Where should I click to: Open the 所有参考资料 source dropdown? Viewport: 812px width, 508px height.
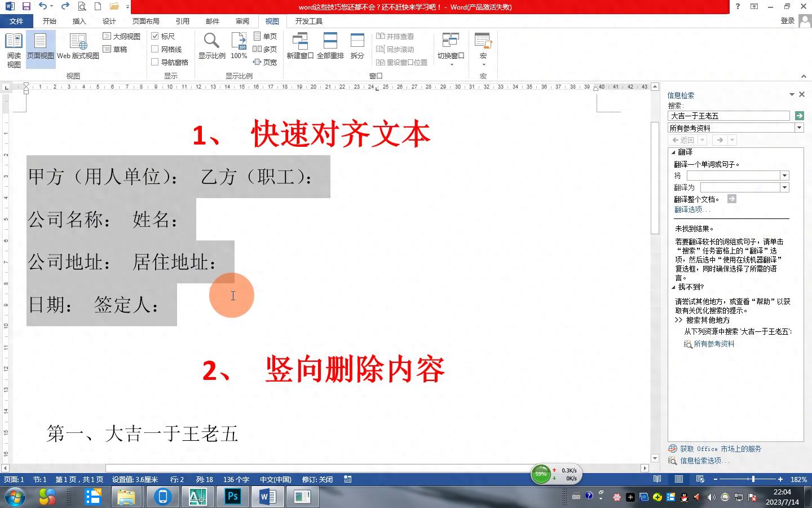click(x=799, y=128)
